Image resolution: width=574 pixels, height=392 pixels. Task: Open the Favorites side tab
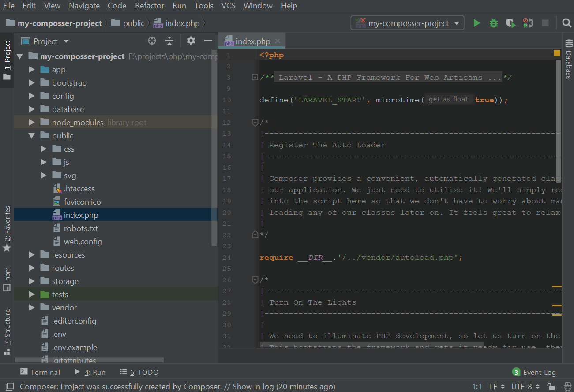click(7, 229)
